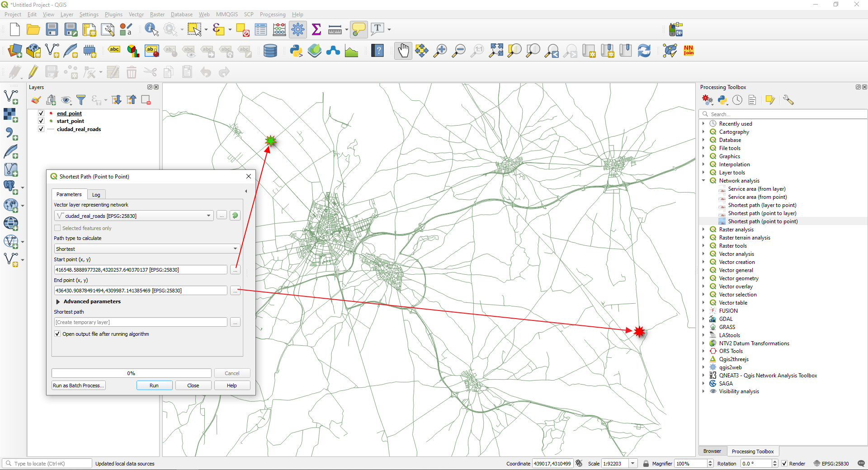Viewport: 868px width, 470px height.
Task: Open the Statistical Summary panel
Action: [316, 29]
